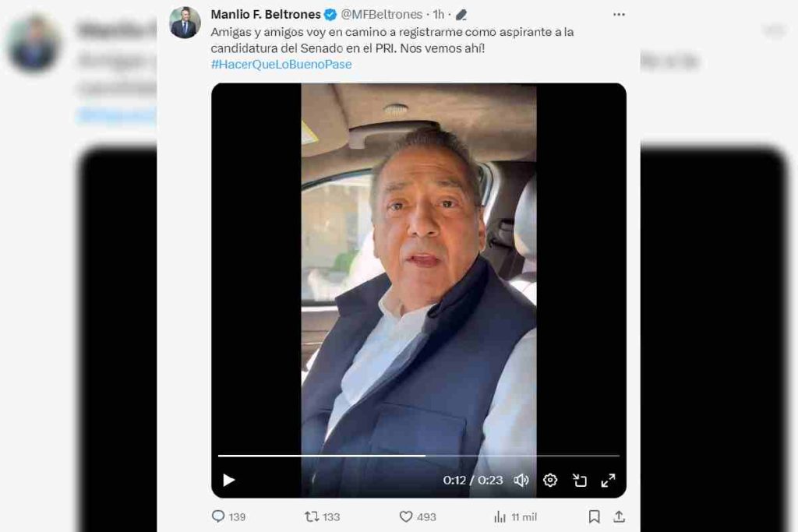This screenshot has height=532, width=798.
Task: Open video settings gear
Action: click(550, 481)
